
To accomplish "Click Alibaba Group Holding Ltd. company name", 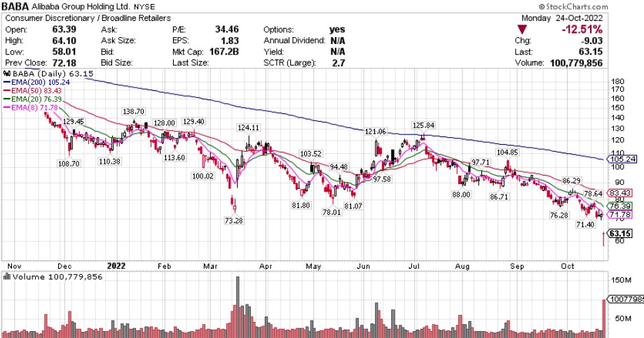I will (81, 7).
